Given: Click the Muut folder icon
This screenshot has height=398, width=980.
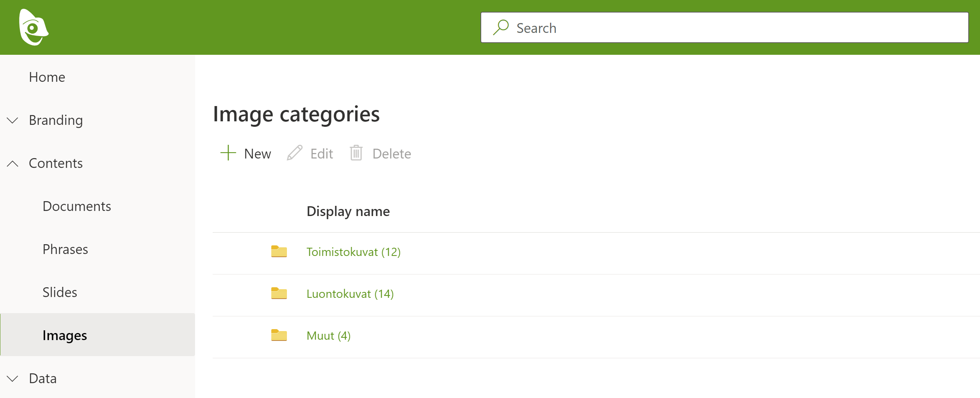Looking at the screenshot, I should [279, 335].
